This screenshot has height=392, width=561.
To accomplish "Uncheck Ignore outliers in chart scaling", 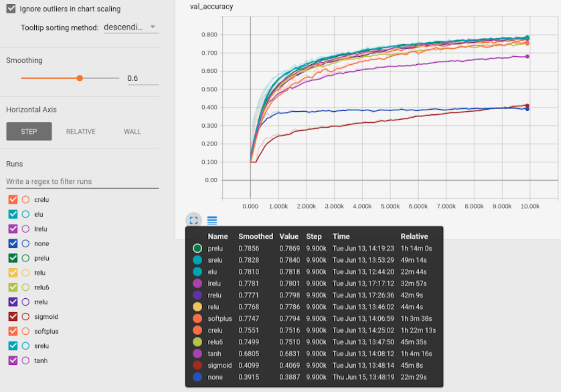I will 11,8.
